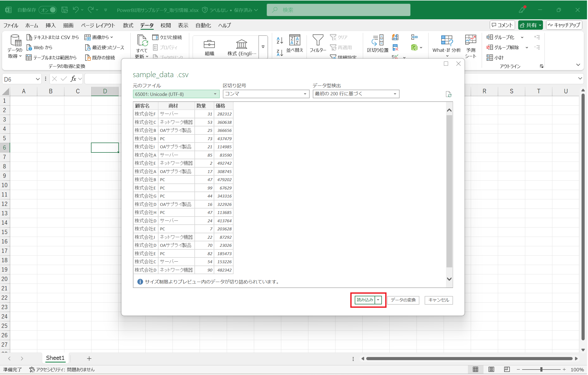Open From Picture (画像から)
The width and height of the screenshot is (588, 375).
point(99,37)
